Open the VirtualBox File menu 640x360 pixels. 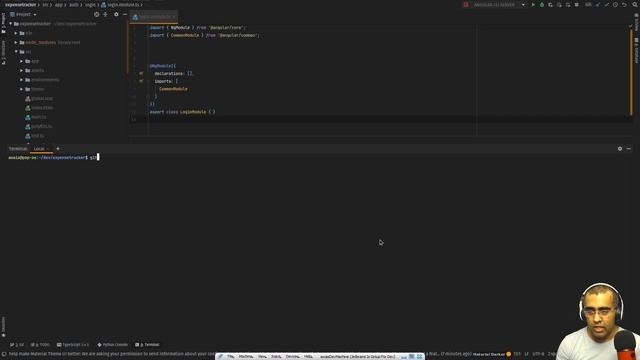pos(230,356)
